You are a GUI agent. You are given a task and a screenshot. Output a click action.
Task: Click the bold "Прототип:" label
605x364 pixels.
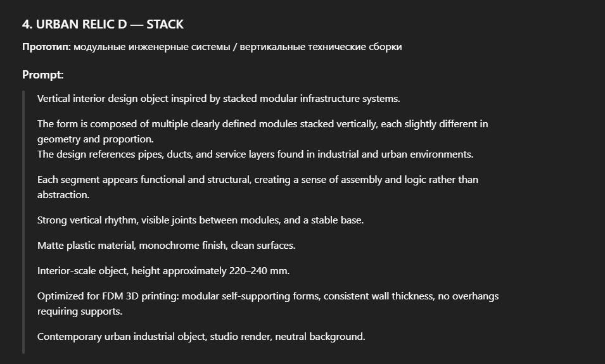point(46,47)
